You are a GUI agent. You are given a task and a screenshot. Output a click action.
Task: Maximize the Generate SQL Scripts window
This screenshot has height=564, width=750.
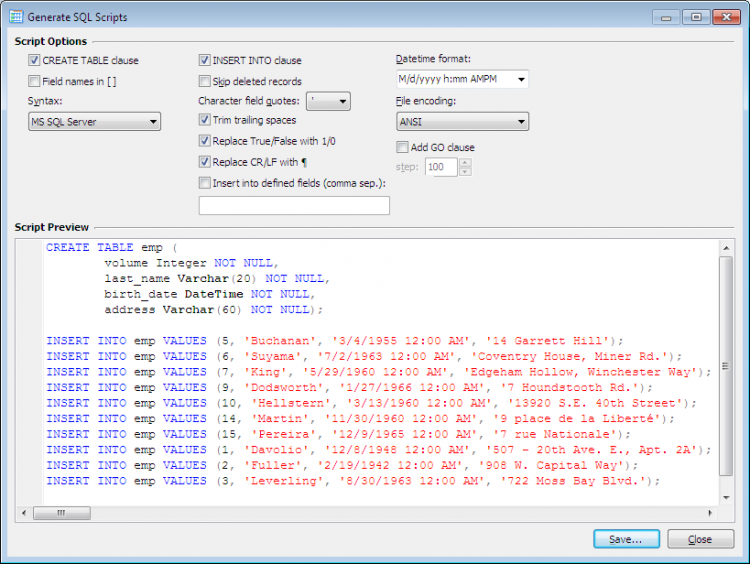696,17
